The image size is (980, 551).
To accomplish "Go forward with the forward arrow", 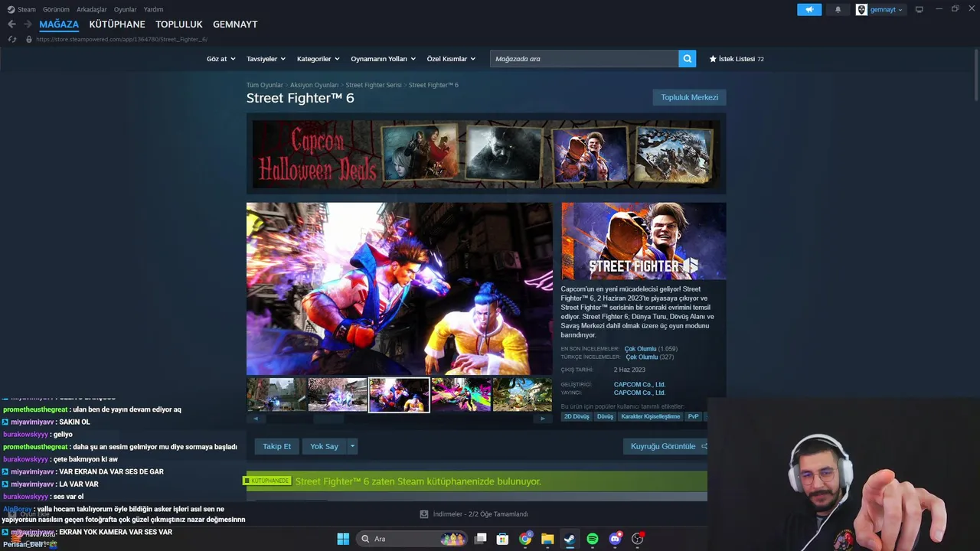I will point(28,24).
